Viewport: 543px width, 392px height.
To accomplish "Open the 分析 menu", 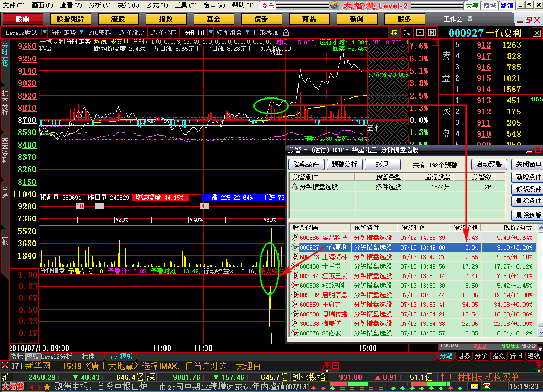I will tap(99, 5).
